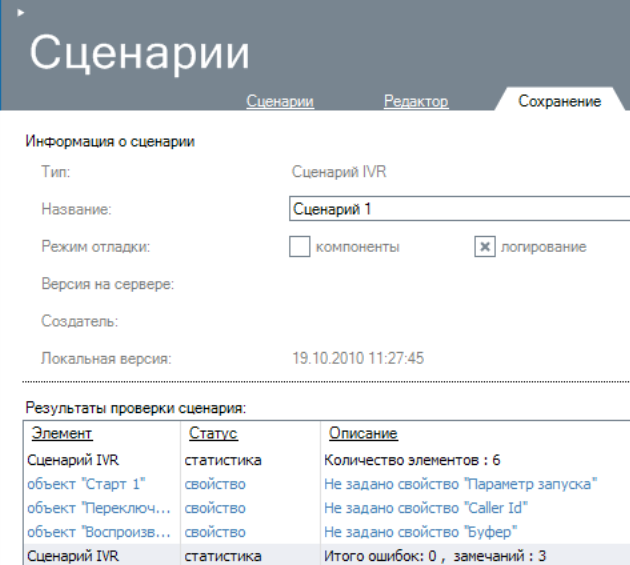Click "Количество элементов : 6" description cell
Image resolution: width=630 pixels, height=565 pixels.
point(412,460)
